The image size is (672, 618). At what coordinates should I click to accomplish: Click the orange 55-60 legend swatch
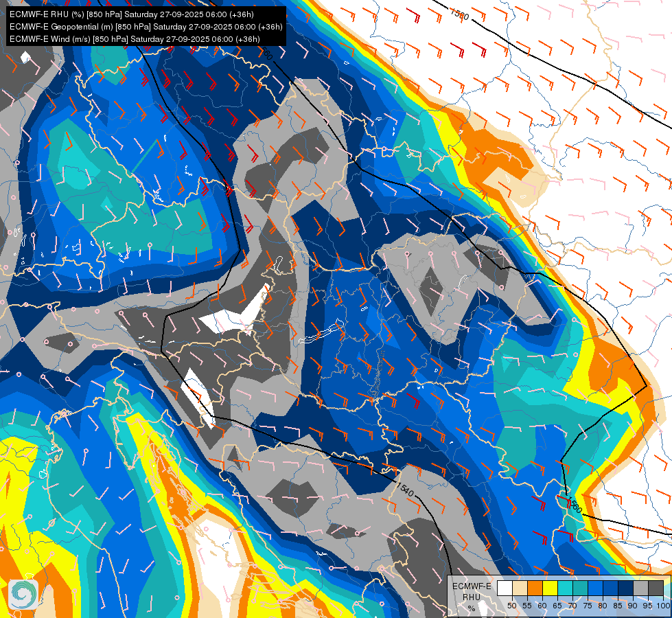click(535, 588)
